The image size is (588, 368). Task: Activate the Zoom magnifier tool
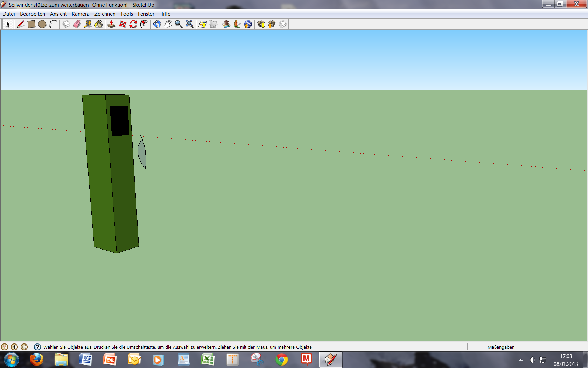(x=178, y=24)
